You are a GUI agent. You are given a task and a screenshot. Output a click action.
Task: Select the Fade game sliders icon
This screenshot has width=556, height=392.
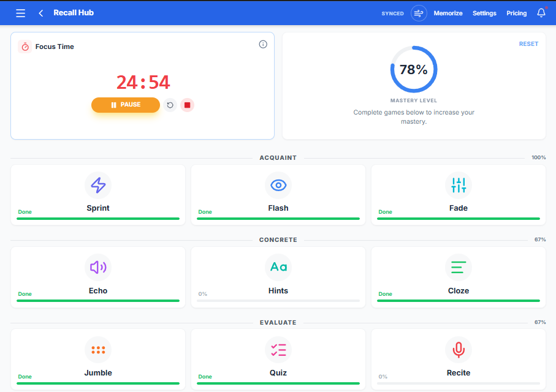(x=458, y=185)
